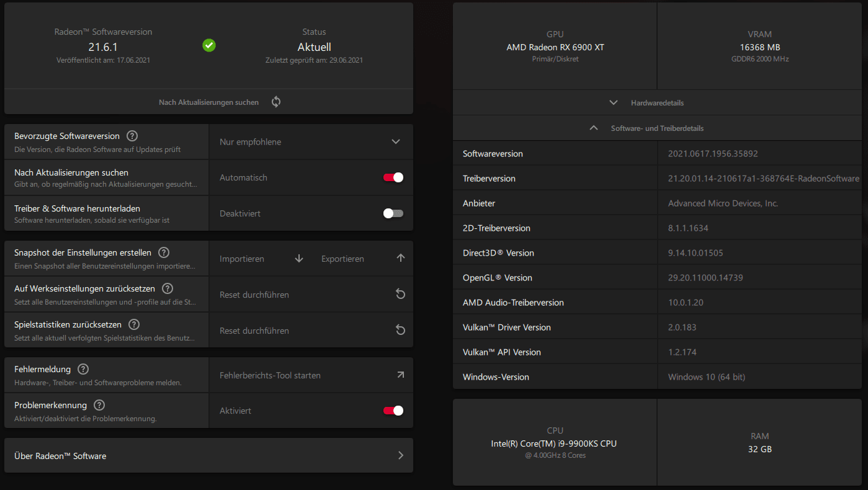Click reset icon for Spielstatistiken zurücksetzen
Viewport: 868px width, 490px height.
[x=401, y=331]
